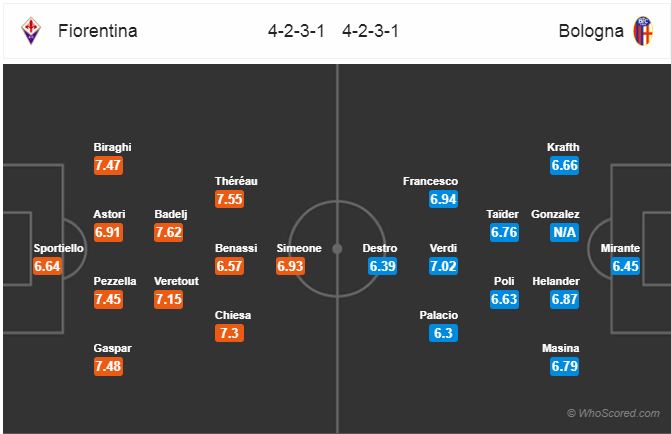Select Masina's 6.79 rating badge
The image size is (671, 434).
click(564, 366)
